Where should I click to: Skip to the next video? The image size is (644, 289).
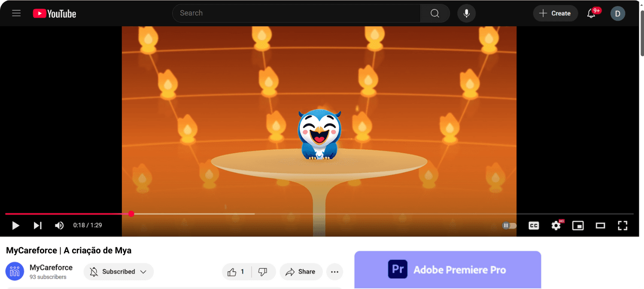38,225
